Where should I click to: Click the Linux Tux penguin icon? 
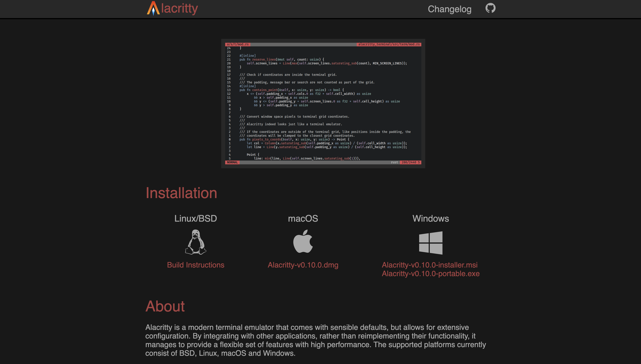tap(196, 242)
